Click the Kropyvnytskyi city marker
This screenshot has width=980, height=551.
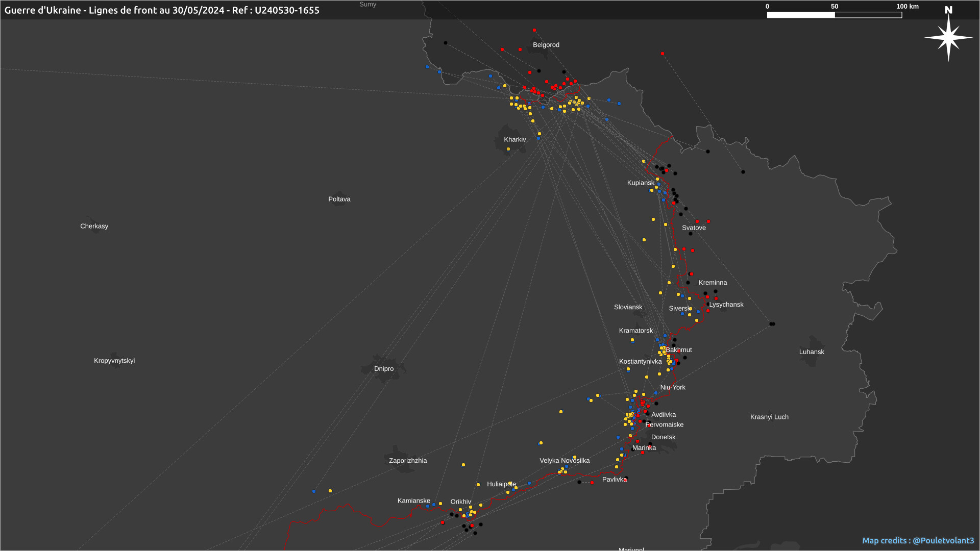point(114,360)
